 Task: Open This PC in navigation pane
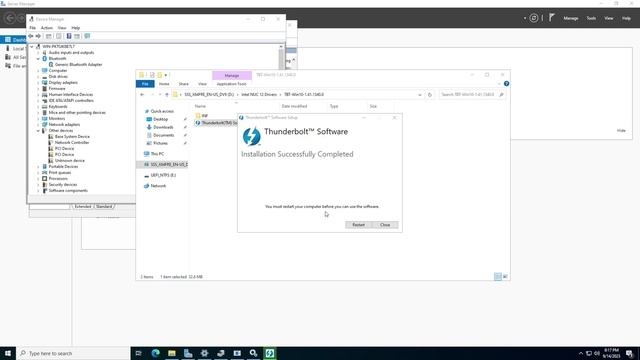pos(157,154)
